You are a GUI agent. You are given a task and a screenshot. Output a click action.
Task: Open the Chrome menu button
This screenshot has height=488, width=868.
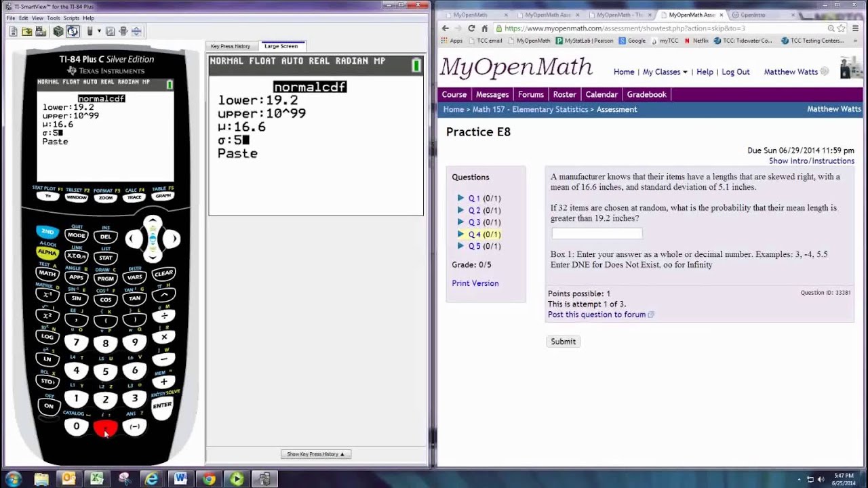click(854, 28)
